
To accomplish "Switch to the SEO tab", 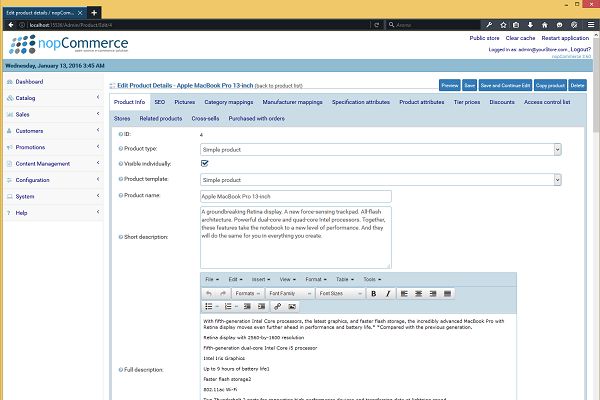I will [x=160, y=102].
